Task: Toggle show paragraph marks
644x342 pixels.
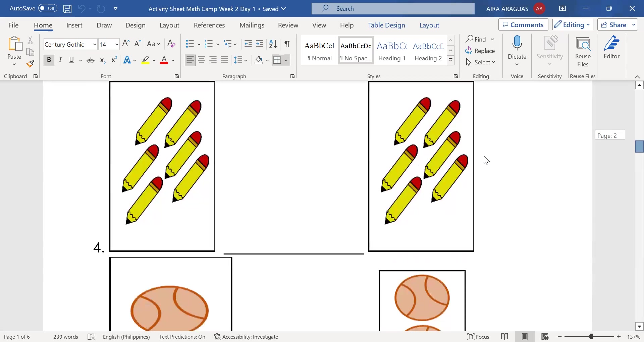Action: [287, 44]
